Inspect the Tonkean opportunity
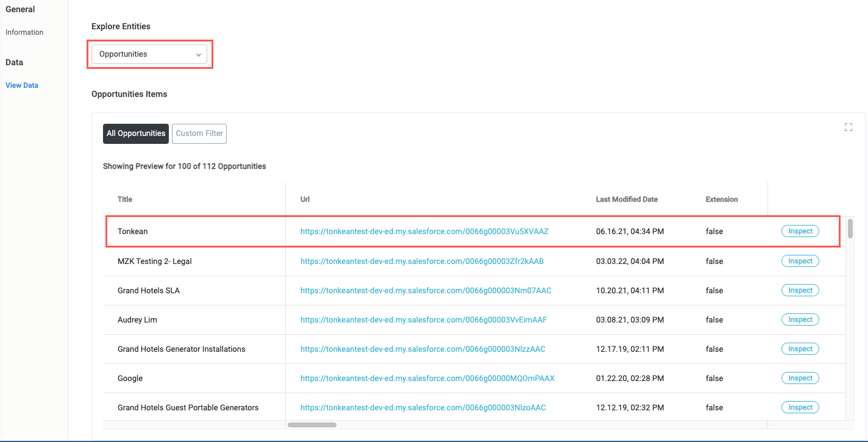This screenshot has height=442, width=868. (x=800, y=232)
